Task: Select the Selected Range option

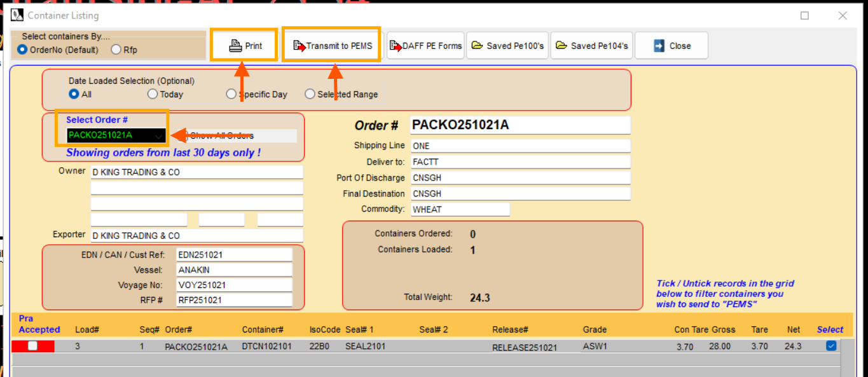Action: [x=310, y=94]
